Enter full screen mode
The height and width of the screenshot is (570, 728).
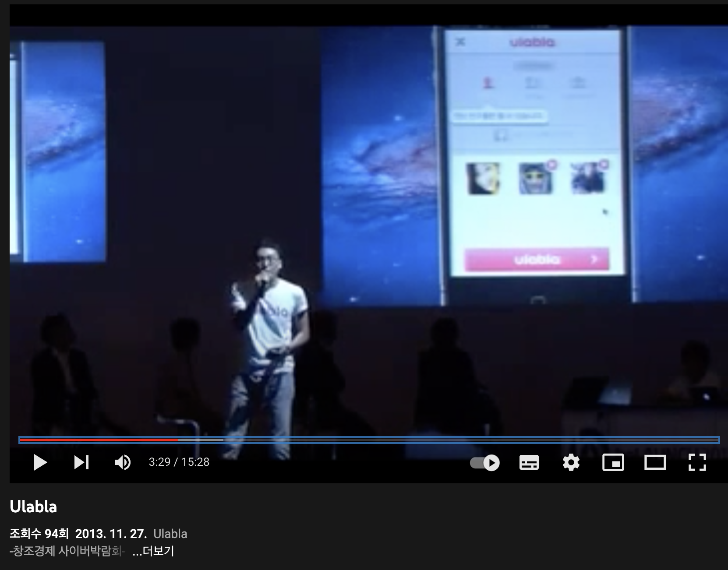pos(697,462)
